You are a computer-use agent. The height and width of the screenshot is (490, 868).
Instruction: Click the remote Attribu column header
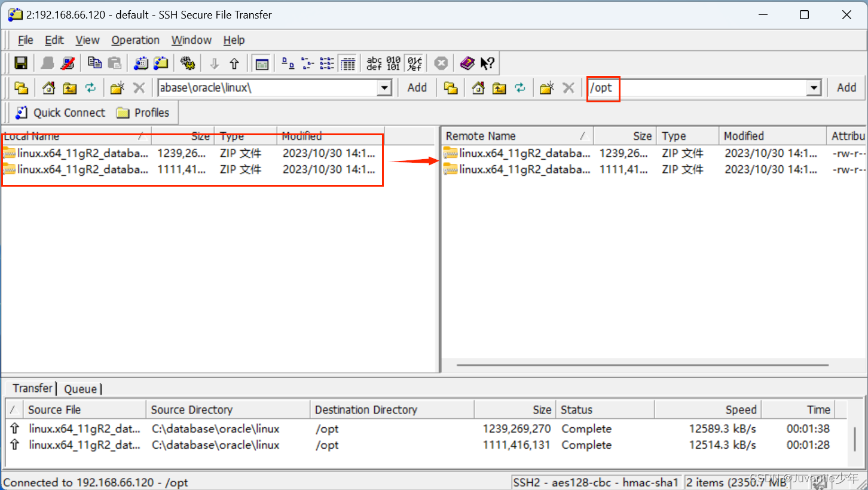pyautogui.click(x=847, y=136)
